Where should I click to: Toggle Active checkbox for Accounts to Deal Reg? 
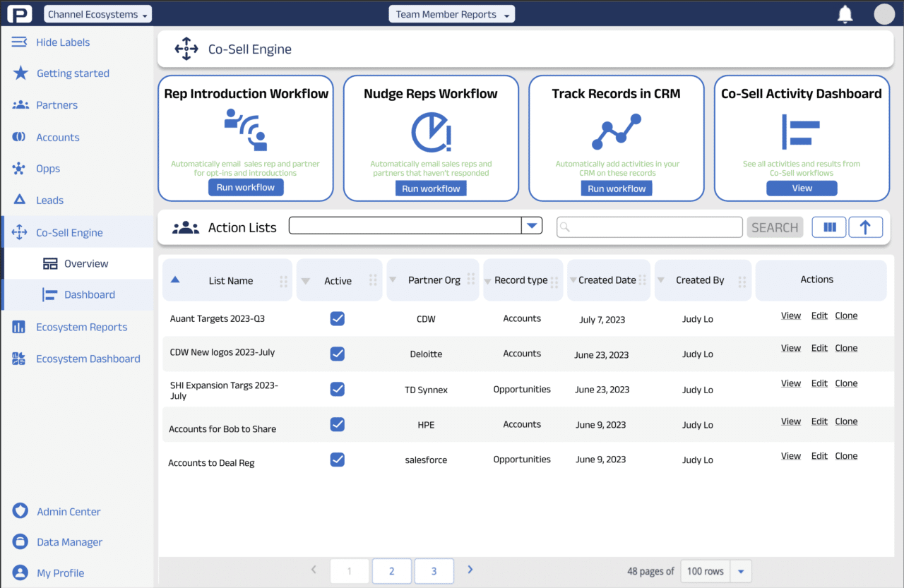[x=338, y=460]
